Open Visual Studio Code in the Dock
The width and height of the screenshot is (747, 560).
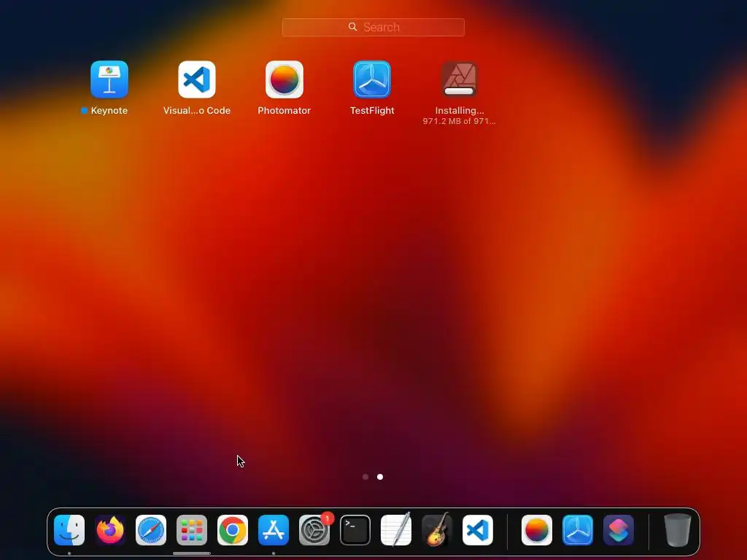pos(478,530)
